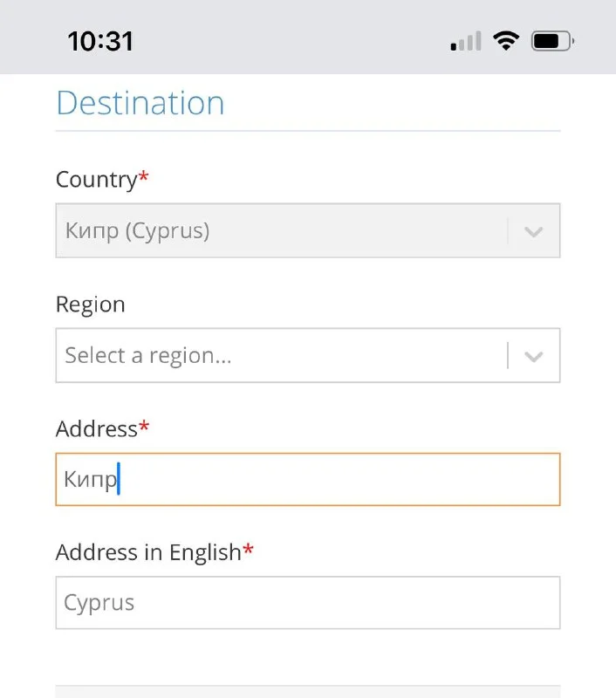Click the 'Address in English' label
The width and height of the screenshot is (616, 698).
[x=147, y=552]
